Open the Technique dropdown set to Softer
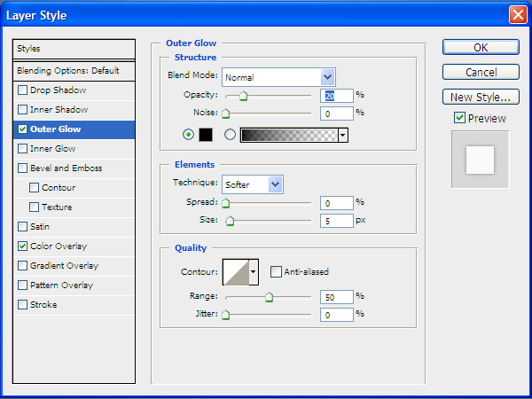532x399 pixels. 275,184
